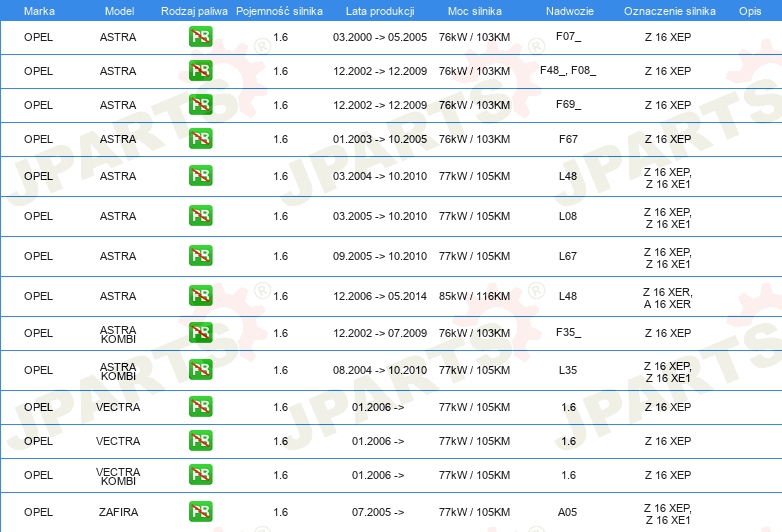Click the fuel icon in the F69_ Astra row
This screenshot has height=532, width=782.
tap(200, 105)
